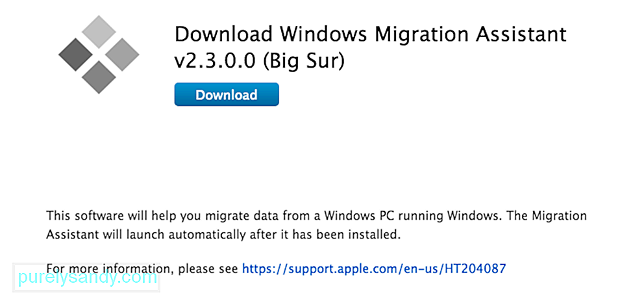Select the darkest left diamond of logo

point(75,55)
